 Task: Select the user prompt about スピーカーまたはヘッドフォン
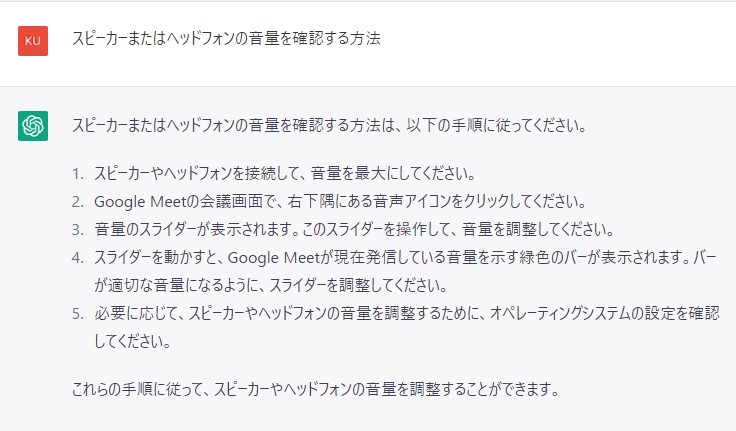(226, 38)
